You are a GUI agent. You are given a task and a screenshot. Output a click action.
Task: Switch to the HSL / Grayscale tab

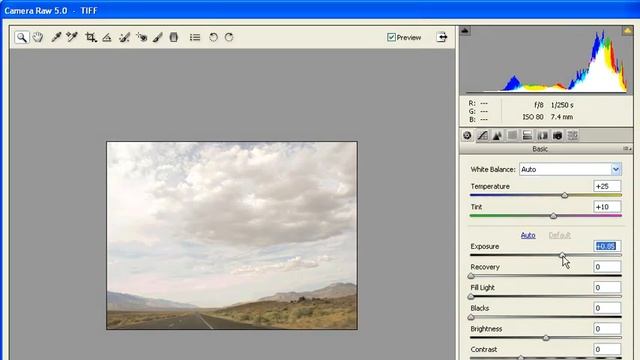(x=512, y=136)
